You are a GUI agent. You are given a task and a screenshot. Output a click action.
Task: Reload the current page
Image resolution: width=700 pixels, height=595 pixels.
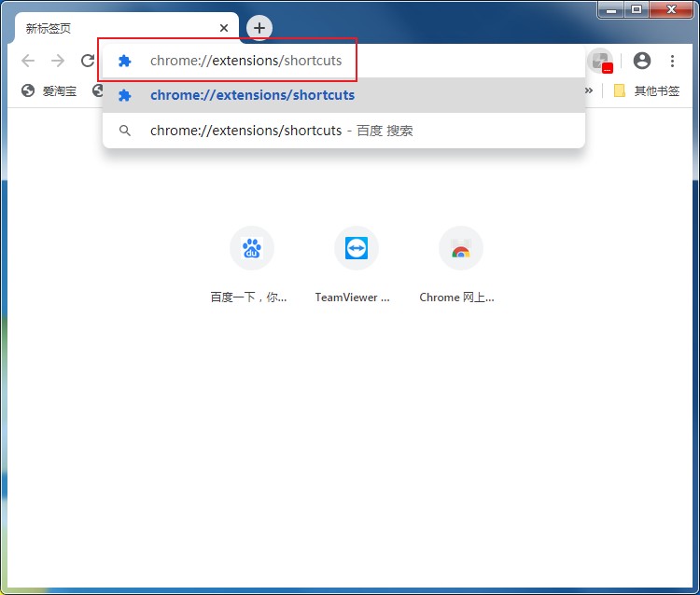click(x=88, y=61)
